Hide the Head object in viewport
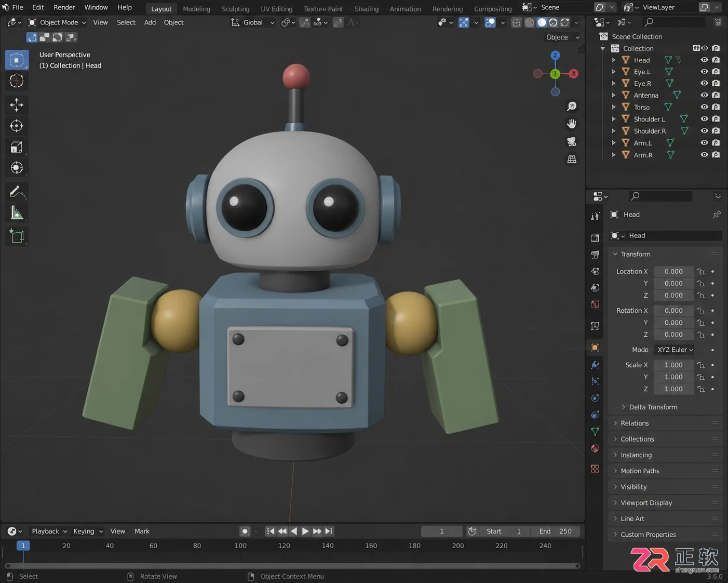The width and height of the screenshot is (728, 583). (x=704, y=60)
